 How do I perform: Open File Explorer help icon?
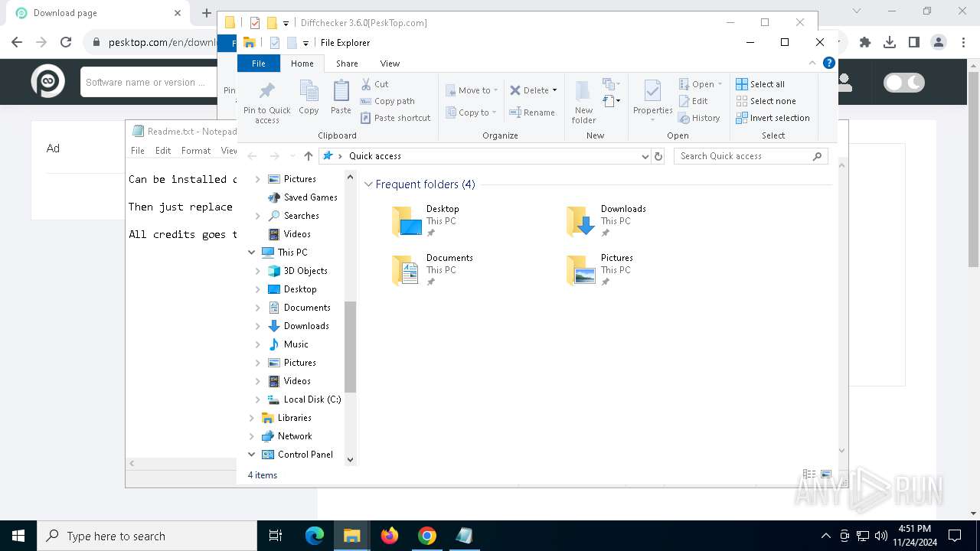828,63
